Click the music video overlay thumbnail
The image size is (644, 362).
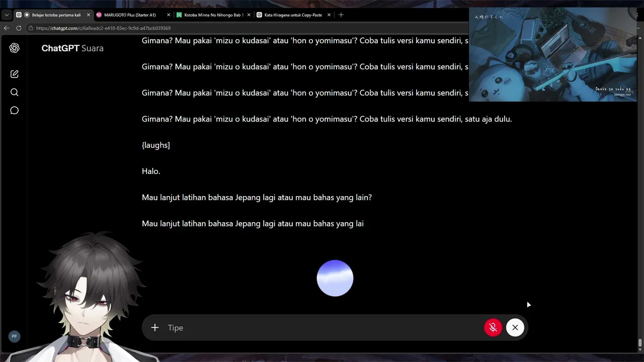553,54
